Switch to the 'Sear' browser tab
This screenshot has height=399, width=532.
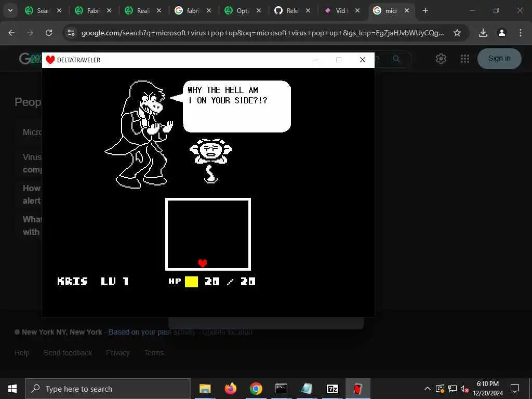coord(44,10)
